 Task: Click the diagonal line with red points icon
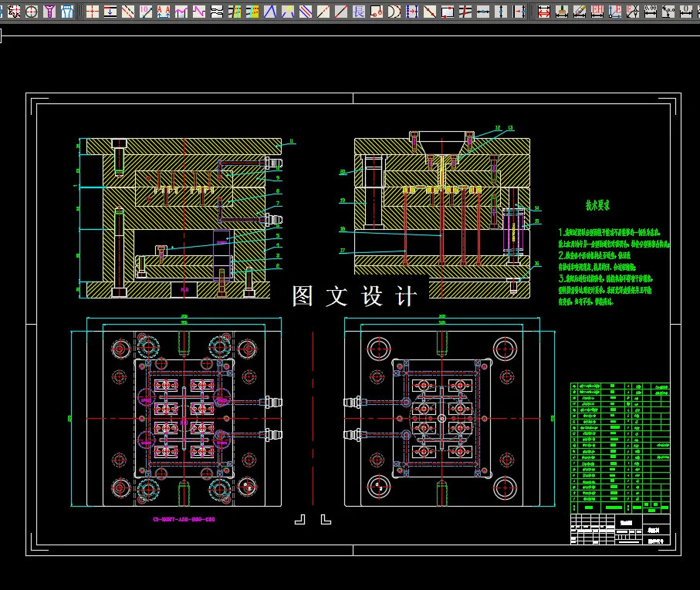click(x=429, y=11)
